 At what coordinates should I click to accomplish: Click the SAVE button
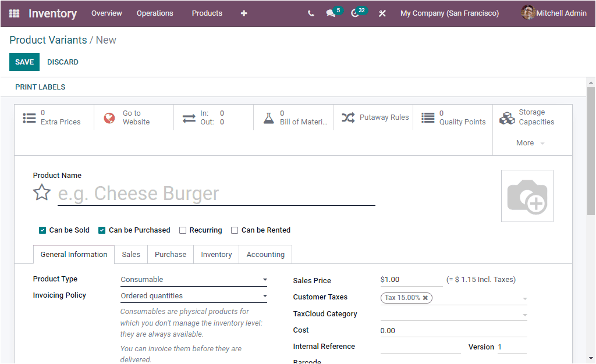point(24,62)
